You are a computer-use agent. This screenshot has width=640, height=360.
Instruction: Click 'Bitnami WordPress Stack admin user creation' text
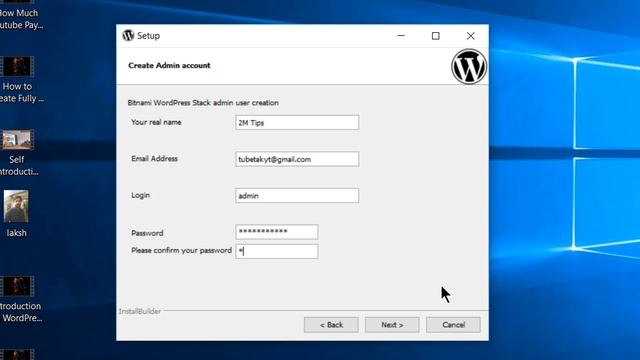tap(203, 103)
